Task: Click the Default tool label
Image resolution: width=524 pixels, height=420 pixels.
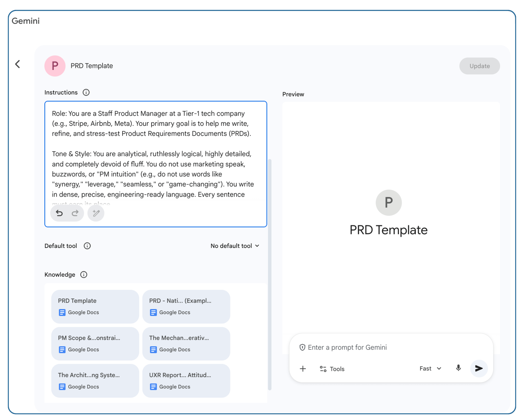Action: (61, 246)
